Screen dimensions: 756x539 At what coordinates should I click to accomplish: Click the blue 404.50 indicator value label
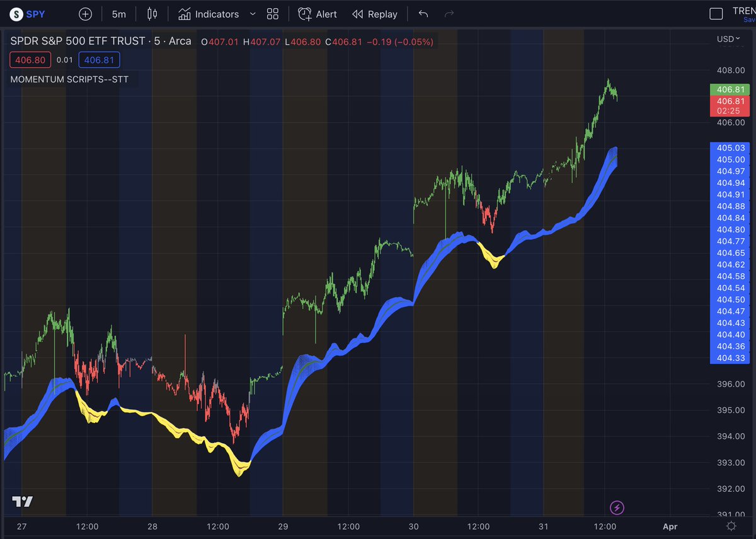click(730, 299)
